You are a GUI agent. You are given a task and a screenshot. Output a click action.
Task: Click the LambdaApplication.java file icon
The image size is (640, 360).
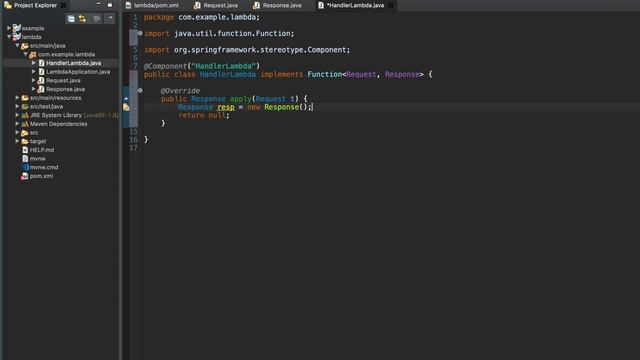pyautogui.click(x=41, y=71)
